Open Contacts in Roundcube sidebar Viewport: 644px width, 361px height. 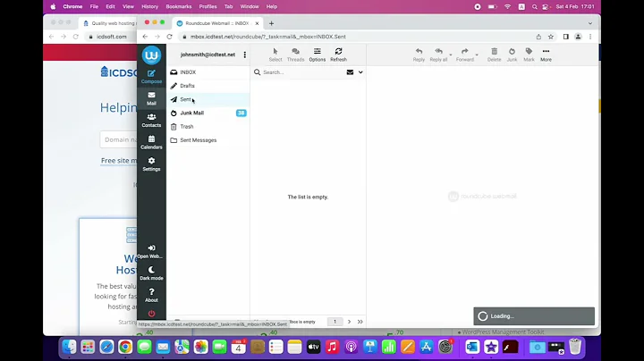click(151, 121)
